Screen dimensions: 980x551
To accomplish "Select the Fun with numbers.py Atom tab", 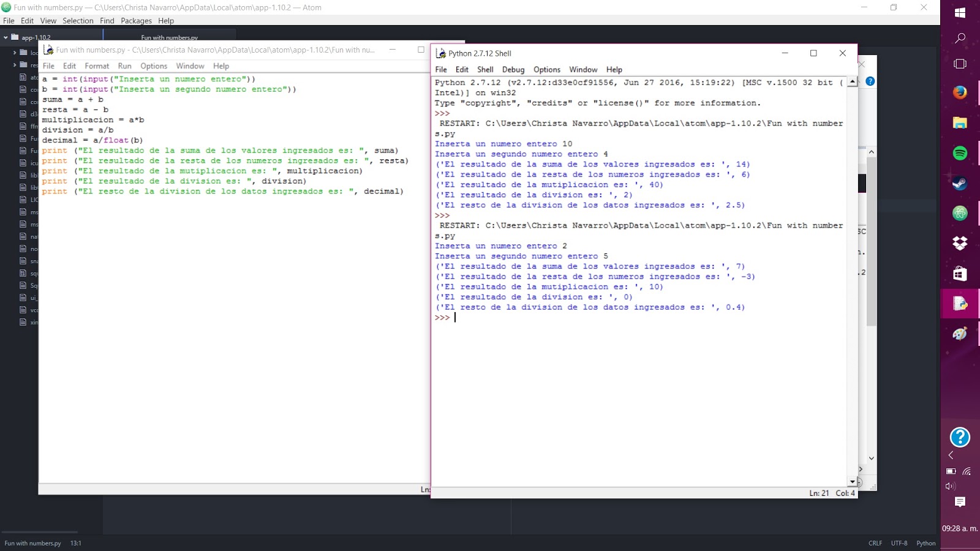I will 170,37.
